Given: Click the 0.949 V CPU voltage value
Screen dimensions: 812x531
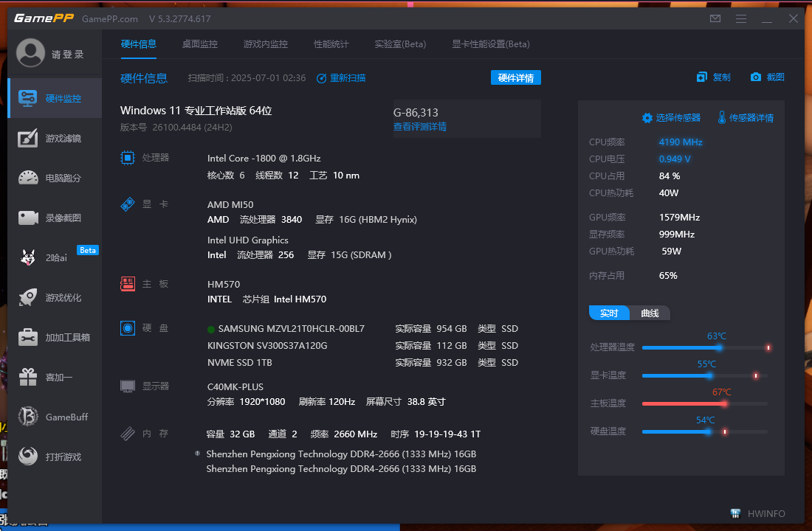Looking at the screenshot, I should pyautogui.click(x=675, y=159).
